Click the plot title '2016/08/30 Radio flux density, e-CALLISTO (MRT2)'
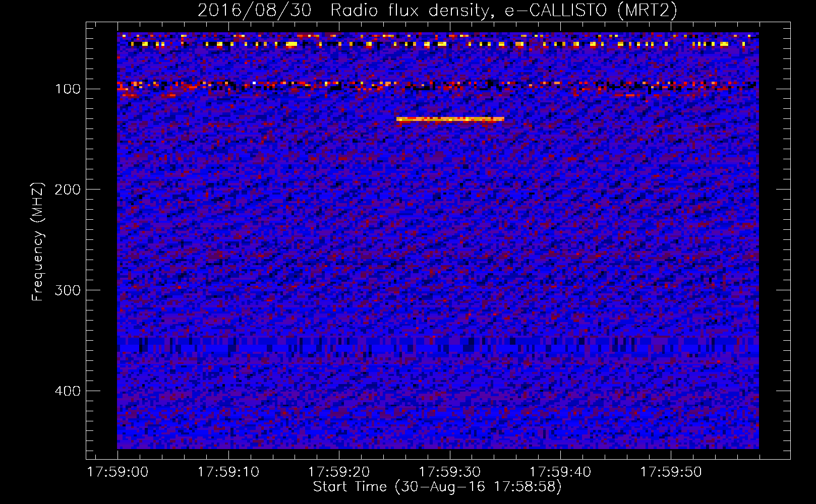The width and height of the screenshot is (816, 504). click(437, 10)
